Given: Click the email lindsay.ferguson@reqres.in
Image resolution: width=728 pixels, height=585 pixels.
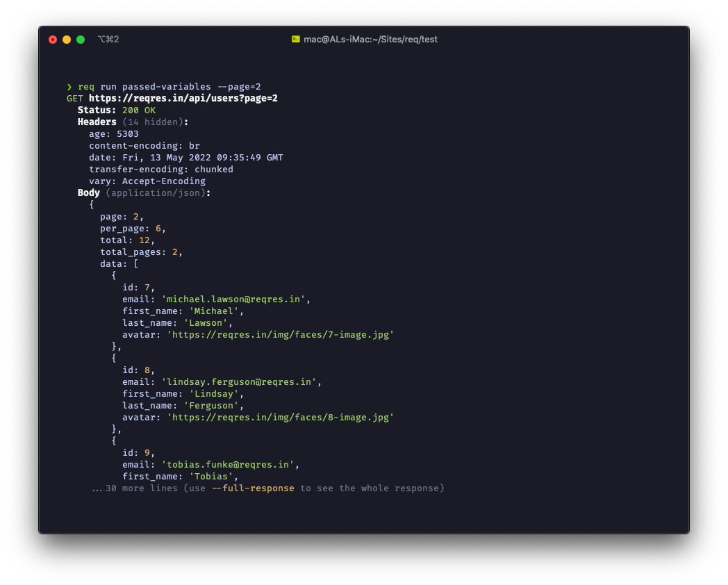Looking at the screenshot, I should (239, 382).
